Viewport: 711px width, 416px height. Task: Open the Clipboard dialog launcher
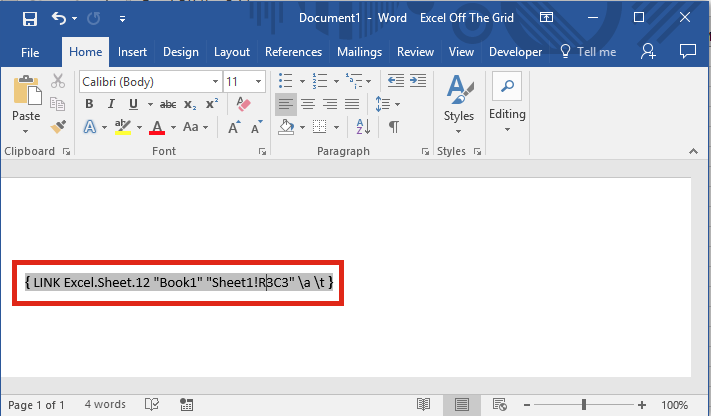[x=67, y=152]
